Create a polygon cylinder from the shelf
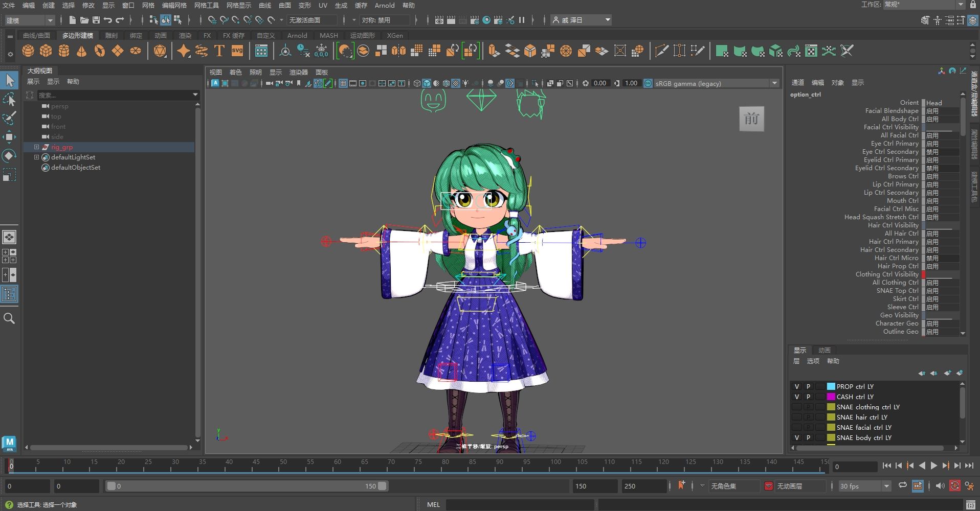The image size is (980, 511). point(64,51)
